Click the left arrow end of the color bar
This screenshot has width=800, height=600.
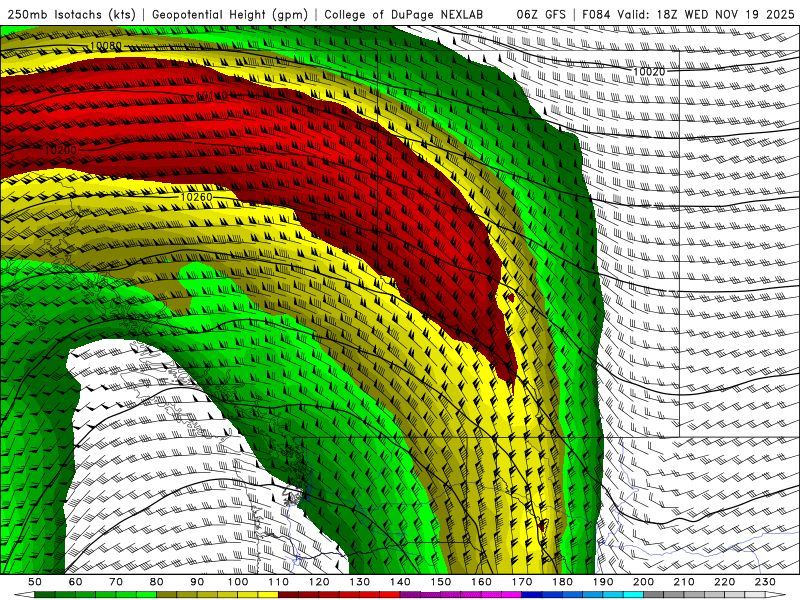[x=24, y=595]
